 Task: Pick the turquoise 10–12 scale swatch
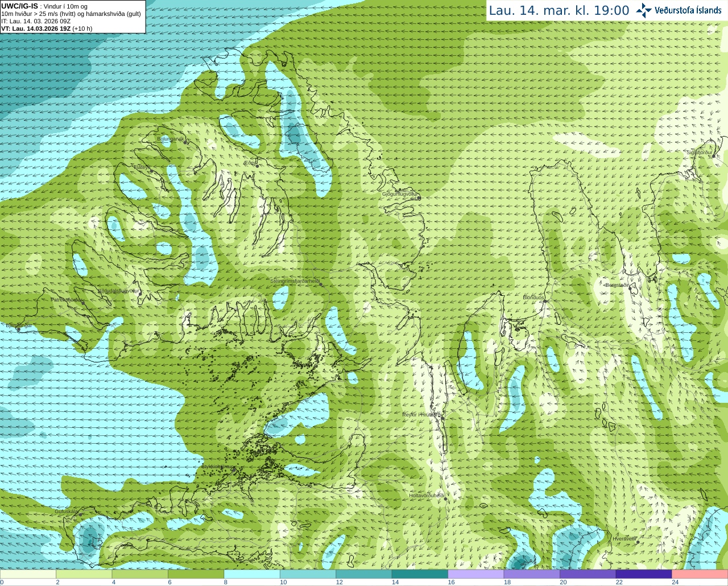click(308, 574)
